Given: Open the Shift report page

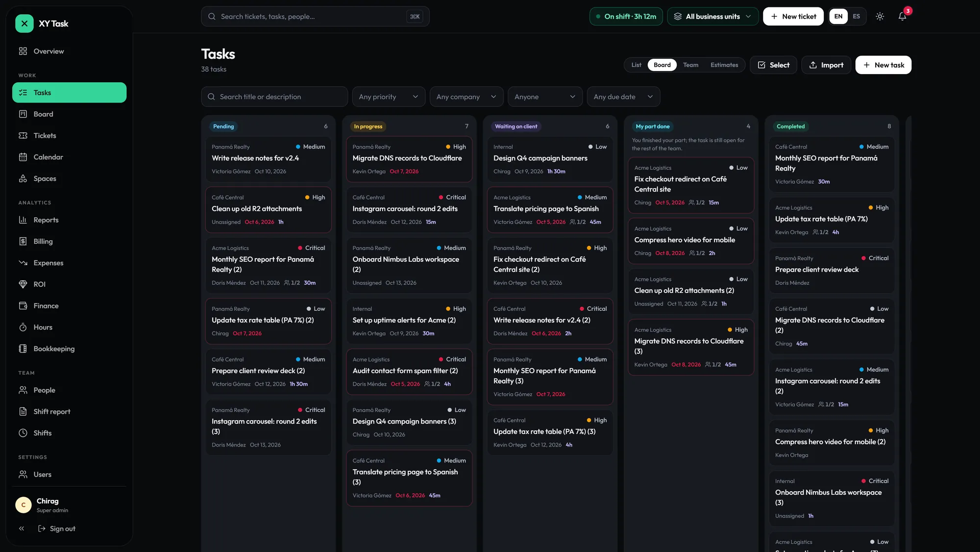Looking at the screenshot, I should [x=69, y=412].
